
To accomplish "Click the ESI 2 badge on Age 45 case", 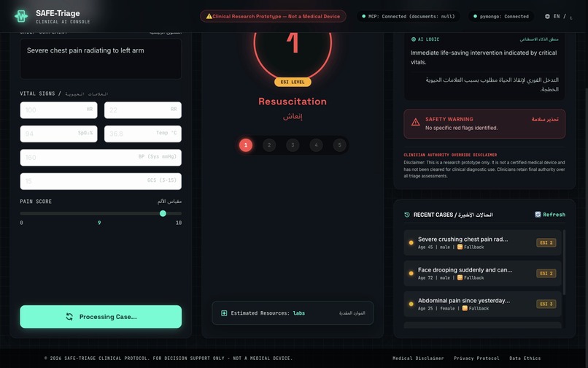I will point(546,242).
